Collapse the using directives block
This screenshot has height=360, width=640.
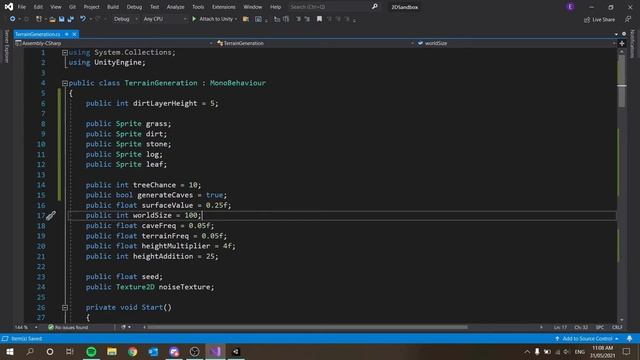(x=64, y=53)
